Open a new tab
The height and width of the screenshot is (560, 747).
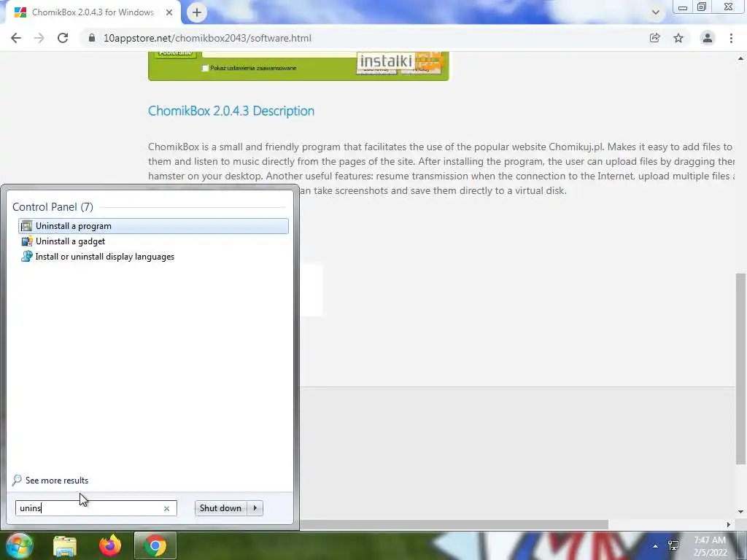coord(197,12)
